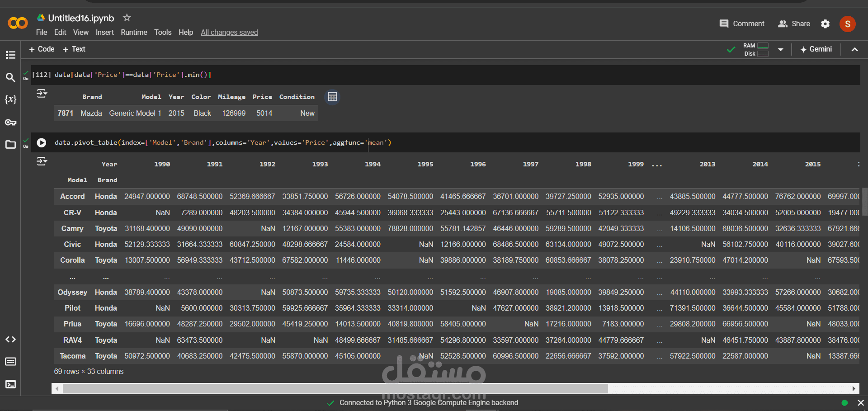
Task: Open the File menu
Action: click(42, 33)
